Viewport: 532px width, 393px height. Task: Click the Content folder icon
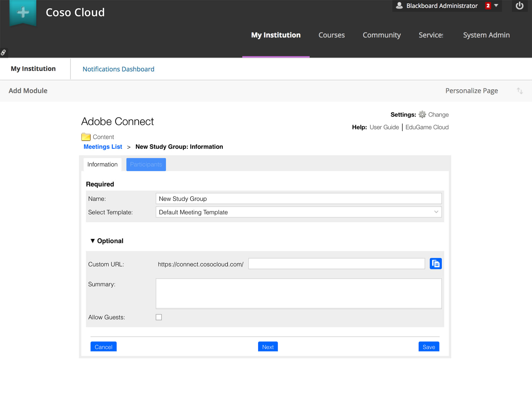pyautogui.click(x=86, y=137)
